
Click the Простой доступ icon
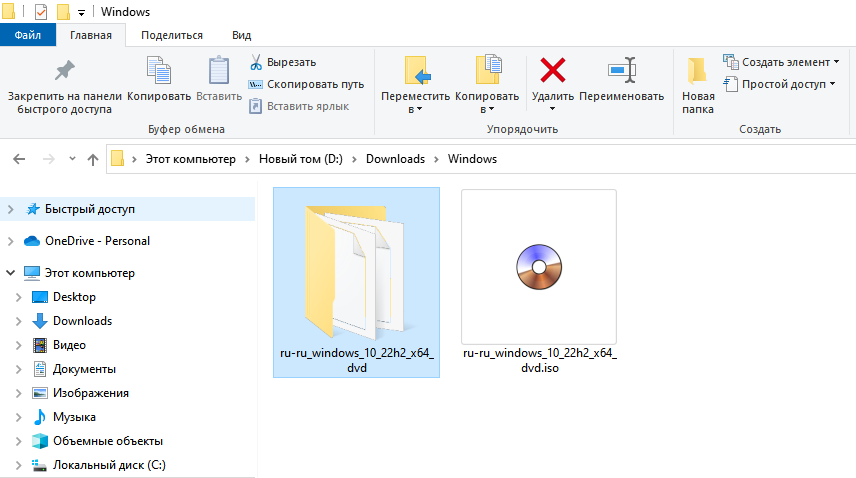click(x=730, y=84)
